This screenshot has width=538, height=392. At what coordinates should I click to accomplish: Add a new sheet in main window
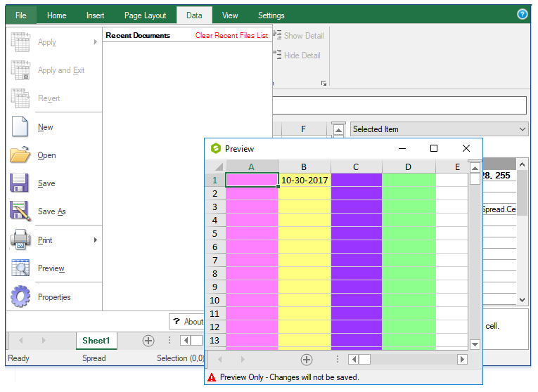click(x=148, y=341)
